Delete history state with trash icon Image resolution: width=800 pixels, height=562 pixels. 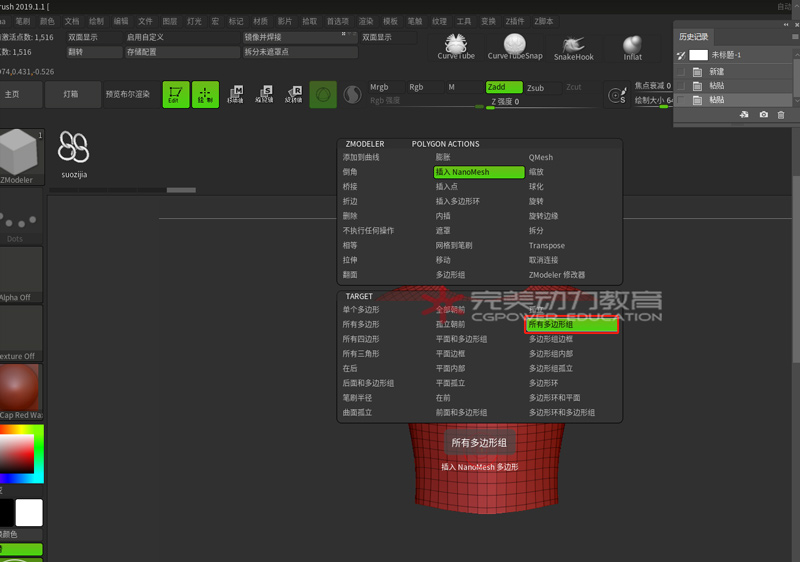tap(783, 116)
